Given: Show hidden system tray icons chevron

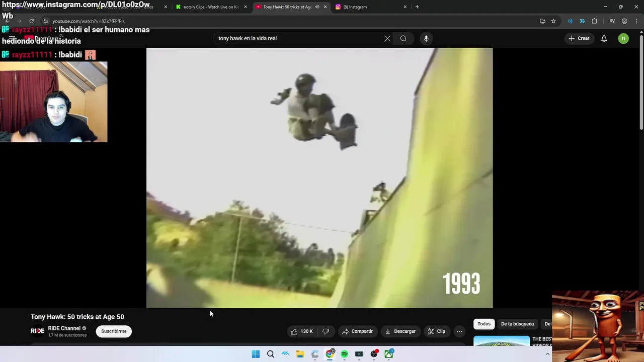Looking at the screenshot, I should click(x=547, y=354).
